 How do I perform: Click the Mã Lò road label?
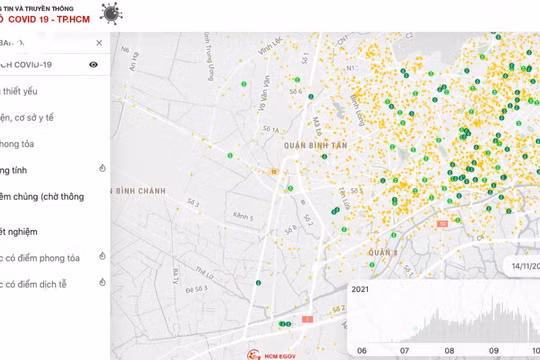coord(316,126)
